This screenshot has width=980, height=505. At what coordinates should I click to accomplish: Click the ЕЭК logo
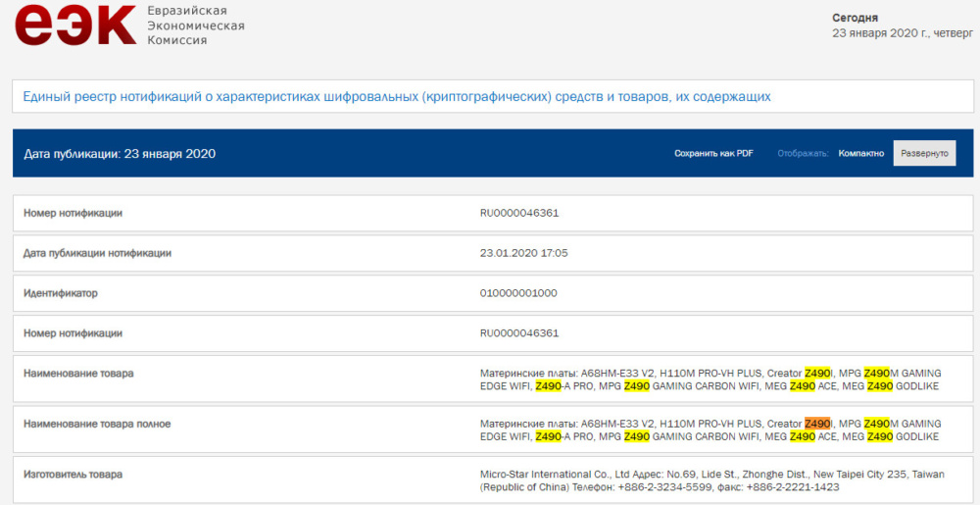pos(75,25)
